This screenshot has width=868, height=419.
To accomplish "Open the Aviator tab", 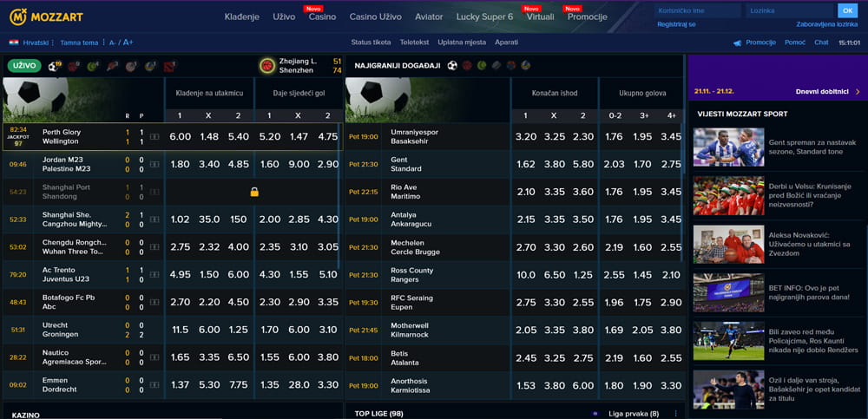I will [x=429, y=16].
